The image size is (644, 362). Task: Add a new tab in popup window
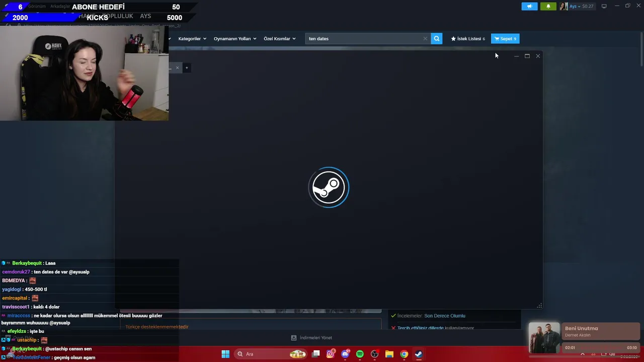[x=187, y=67]
